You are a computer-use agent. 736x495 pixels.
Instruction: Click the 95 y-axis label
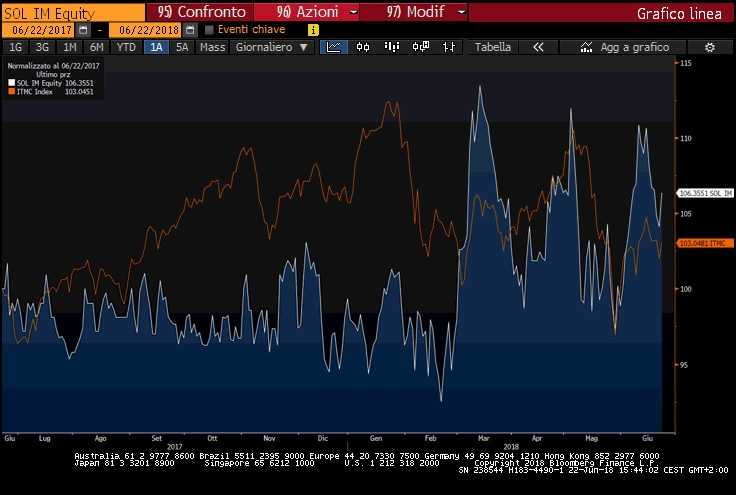click(x=683, y=365)
